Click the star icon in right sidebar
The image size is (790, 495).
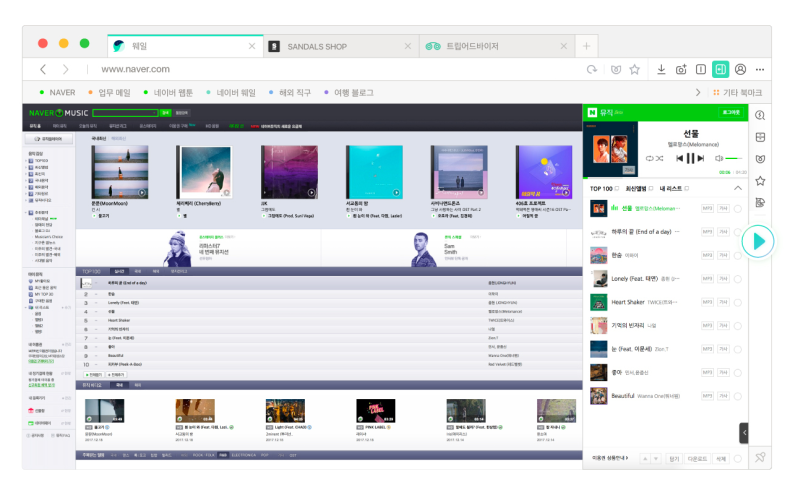coord(760,181)
